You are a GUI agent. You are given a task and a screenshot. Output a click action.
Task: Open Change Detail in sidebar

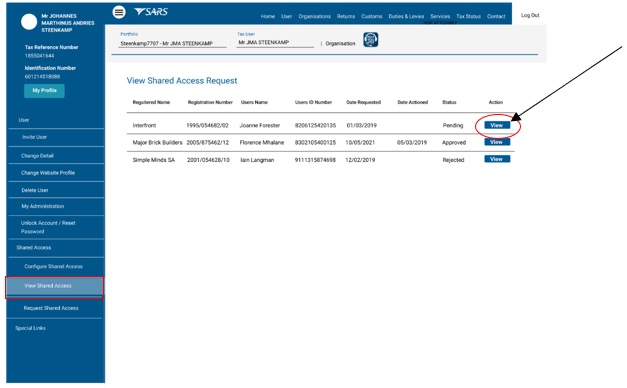pyautogui.click(x=37, y=156)
